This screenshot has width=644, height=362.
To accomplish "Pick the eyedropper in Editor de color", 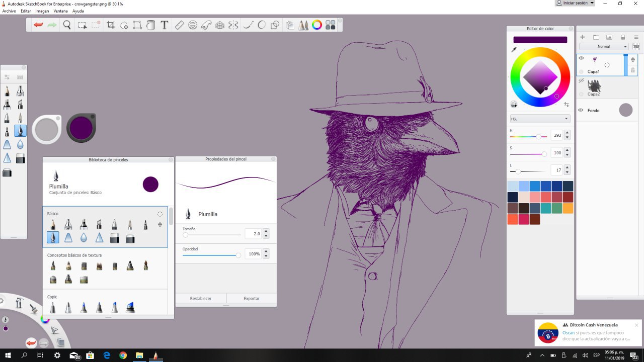I will tap(514, 49).
